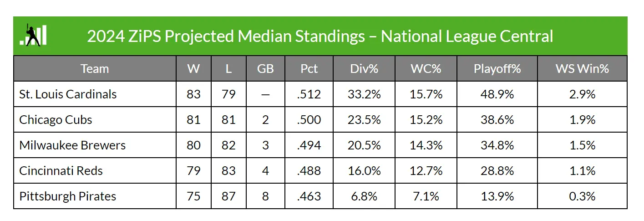Click the FanGraphs batter logo icon
The height and width of the screenshot is (221, 644).
point(33,35)
